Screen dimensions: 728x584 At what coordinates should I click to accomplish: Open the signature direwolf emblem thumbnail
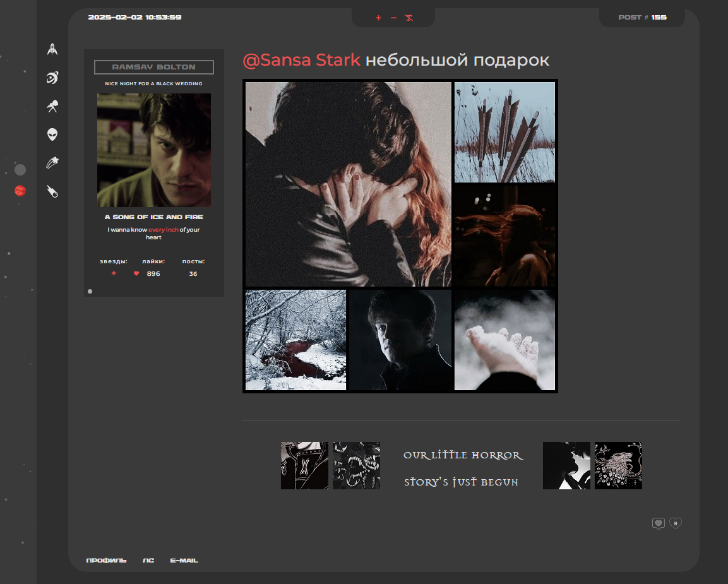click(618, 466)
